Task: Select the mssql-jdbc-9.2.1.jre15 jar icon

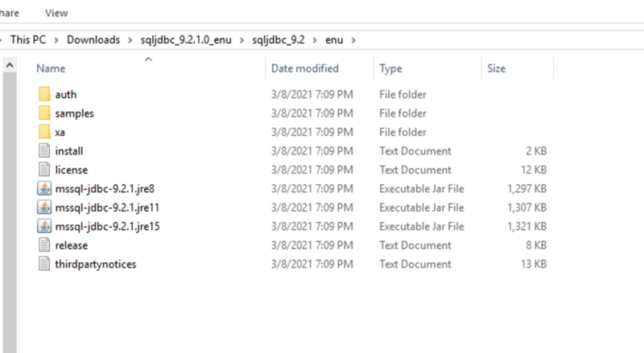Action: 44,226
